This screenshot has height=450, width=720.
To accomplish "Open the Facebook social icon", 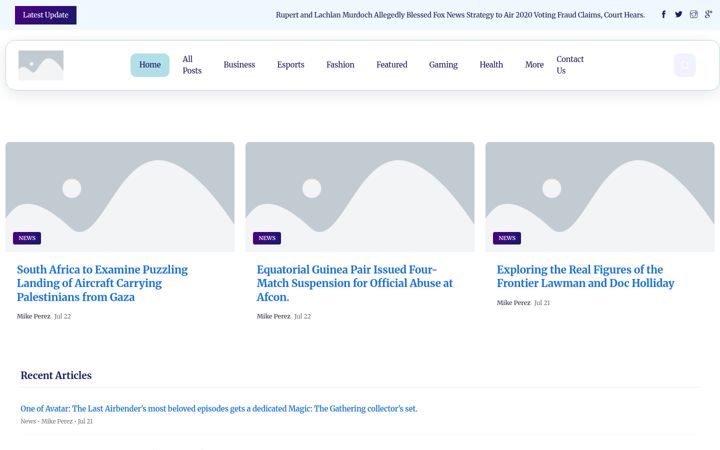I will pyautogui.click(x=664, y=14).
